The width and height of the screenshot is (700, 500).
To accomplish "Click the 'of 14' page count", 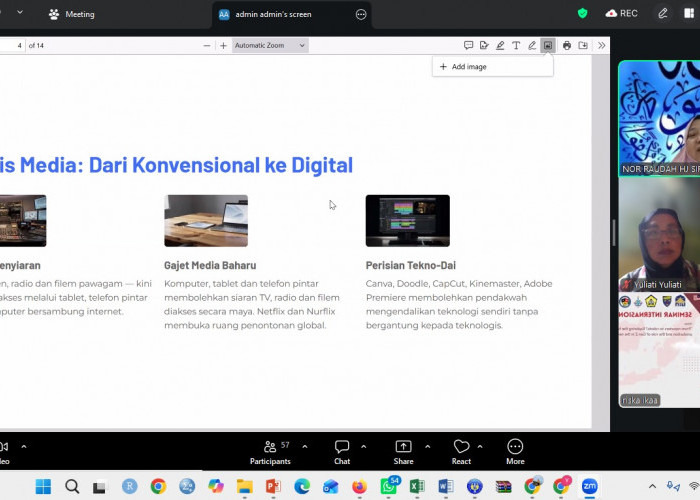I will [36, 46].
